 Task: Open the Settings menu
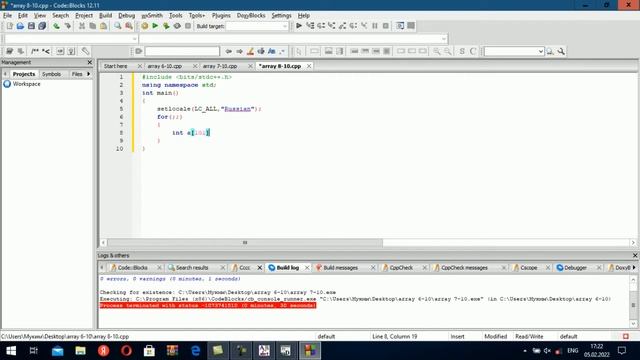point(281,16)
